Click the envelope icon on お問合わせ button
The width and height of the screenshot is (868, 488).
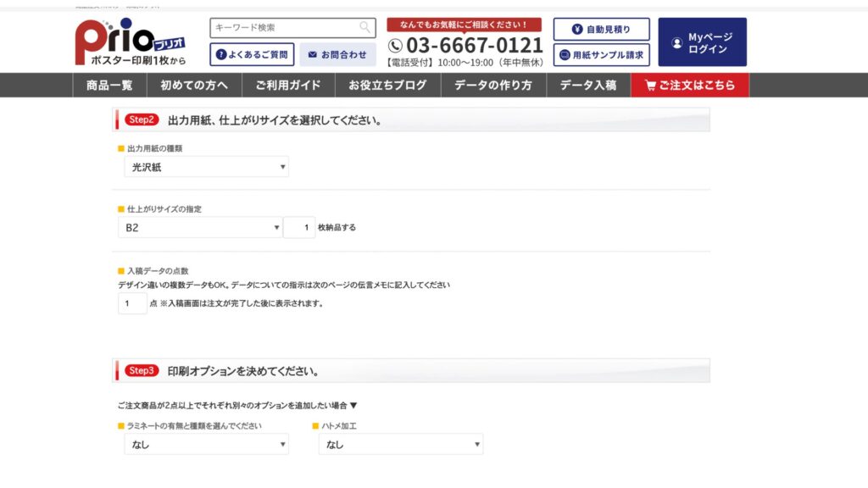[x=312, y=53]
